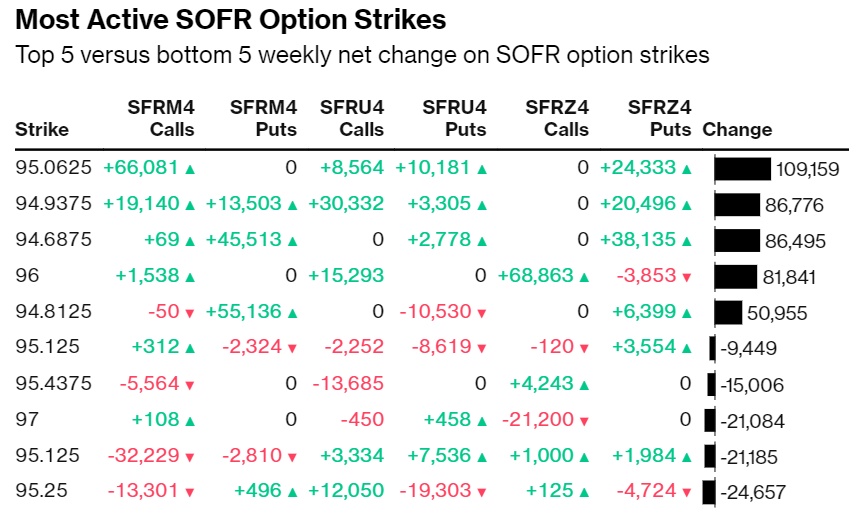Select the down arrow next to -19,303
864x516 pixels.
[x=482, y=493]
